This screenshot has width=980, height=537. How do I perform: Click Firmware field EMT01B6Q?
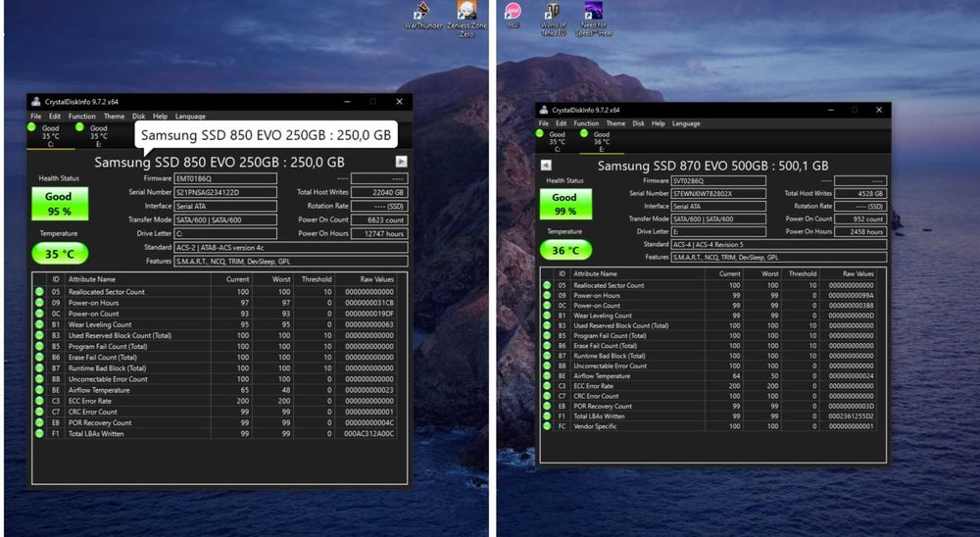[x=225, y=178]
